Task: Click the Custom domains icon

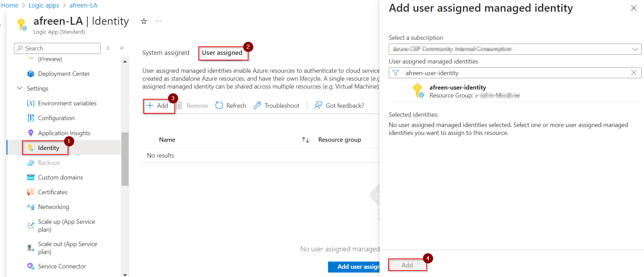Action: 31,177
